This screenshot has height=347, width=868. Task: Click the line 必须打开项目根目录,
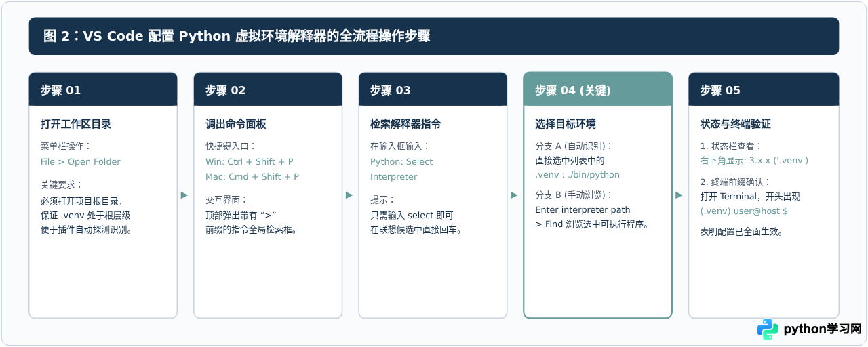coord(82,201)
